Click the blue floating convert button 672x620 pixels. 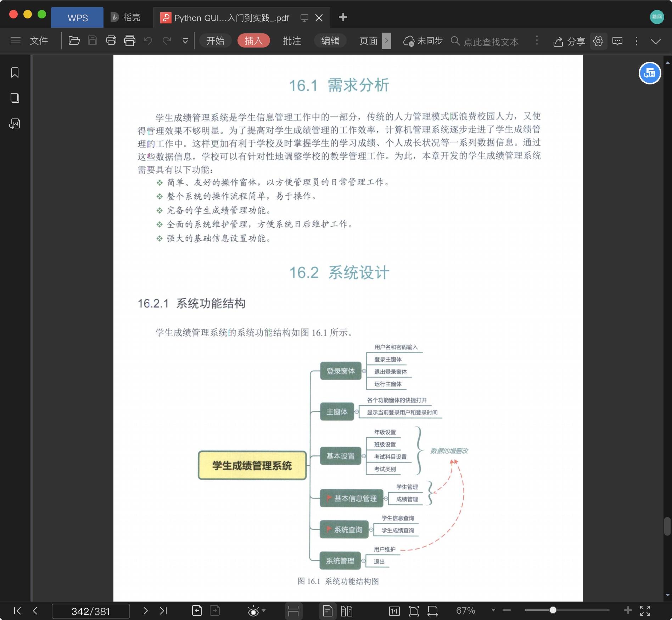pyautogui.click(x=650, y=73)
